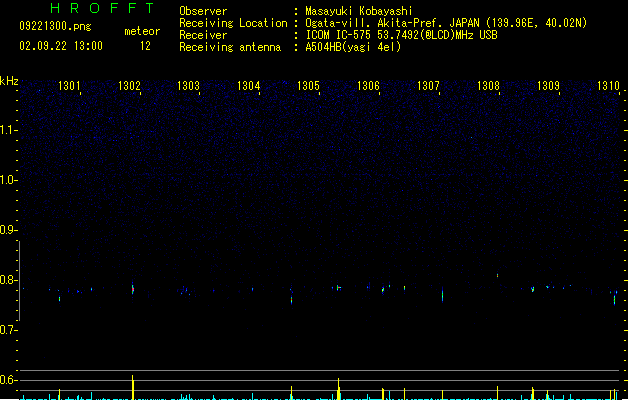Click the date stamp 02.09.22 13:00
Viewport: 629px width, 400px height.
click(61, 46)
